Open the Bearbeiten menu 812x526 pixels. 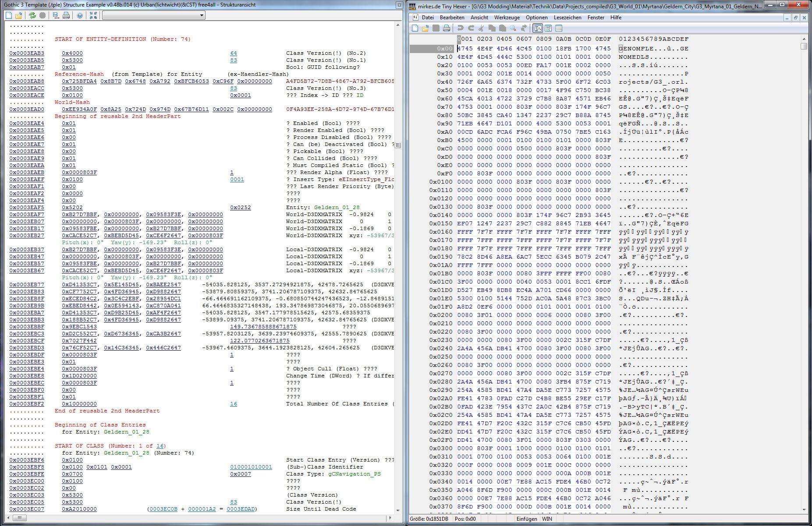click(x=452, y=18)
